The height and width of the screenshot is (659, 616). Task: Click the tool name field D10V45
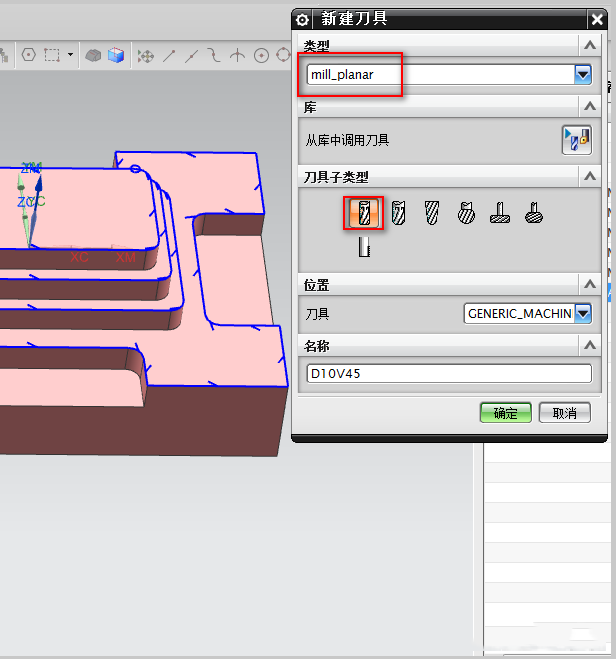448,373
